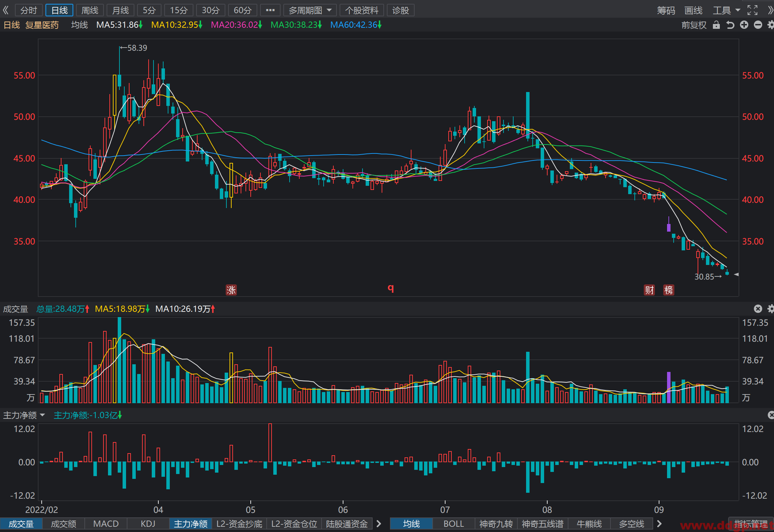Click the MA20 magenta legend label
The image size is (774, 532).
point(236,25)
